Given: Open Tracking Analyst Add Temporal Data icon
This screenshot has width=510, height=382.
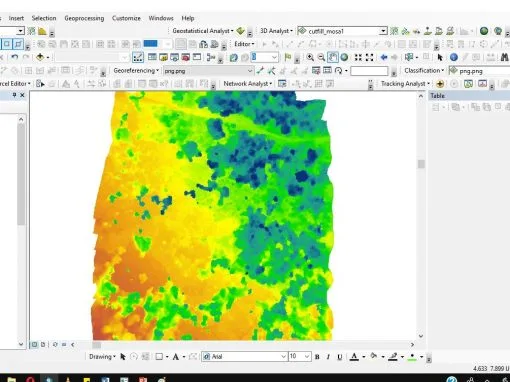Looking at the screenshot, I should 440,84.
